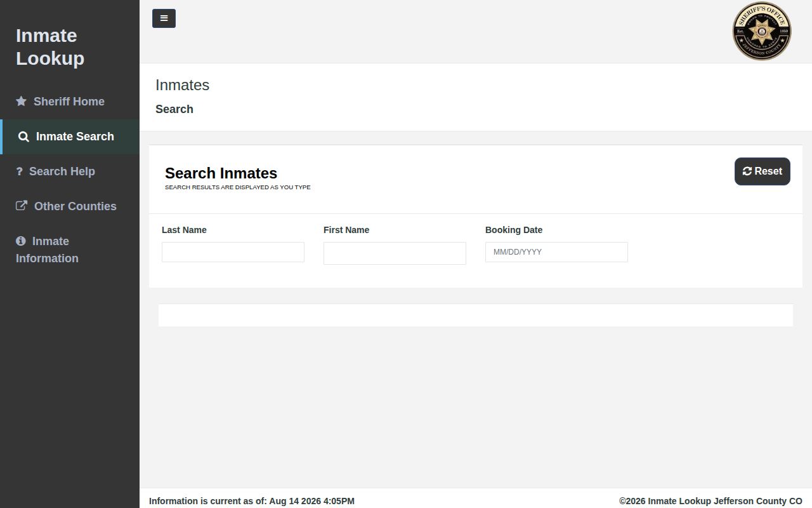Screen dimensions: 812x508
Task: Go to Other Counties in the sidebar
Action: [70, 206]
